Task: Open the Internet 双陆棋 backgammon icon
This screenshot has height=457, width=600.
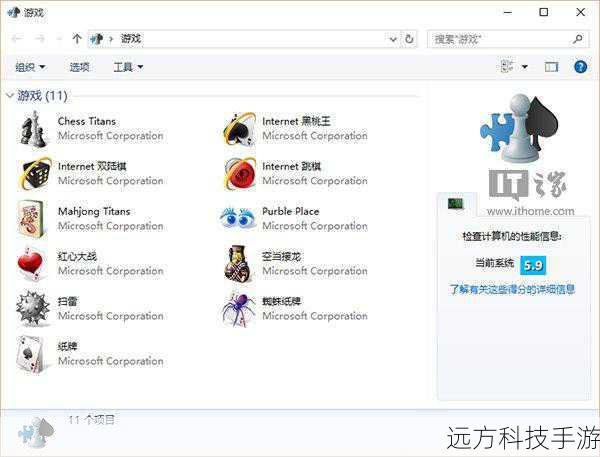Action: pyautogui.click(x=34, y=174)
